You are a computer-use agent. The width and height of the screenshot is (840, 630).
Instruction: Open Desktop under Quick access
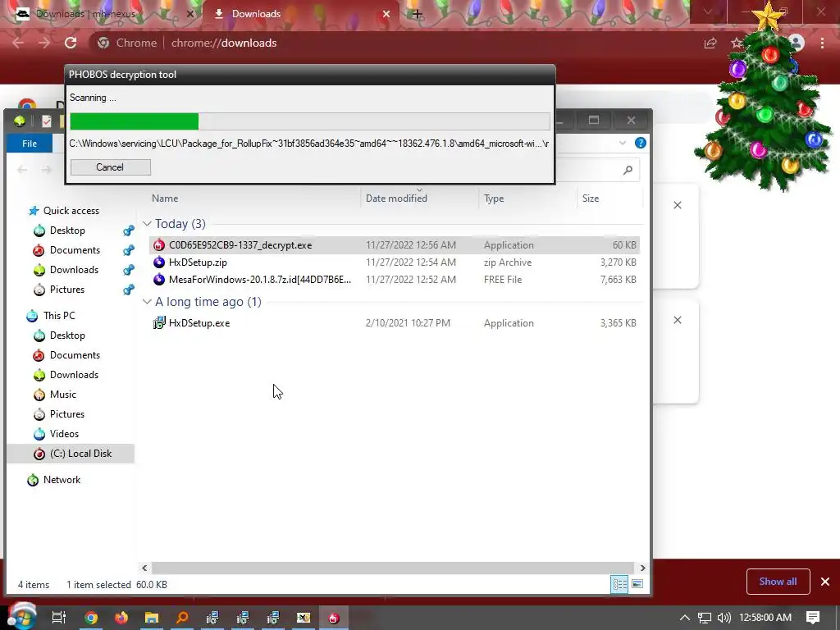(x=67, y=231)
